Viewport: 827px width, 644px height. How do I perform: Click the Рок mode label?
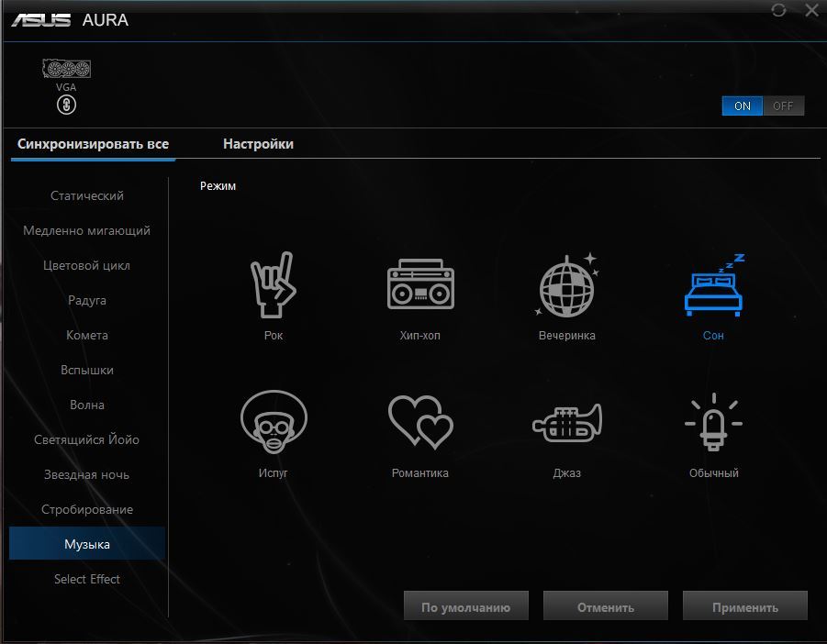pyautogui.click(x=274, y=335)
